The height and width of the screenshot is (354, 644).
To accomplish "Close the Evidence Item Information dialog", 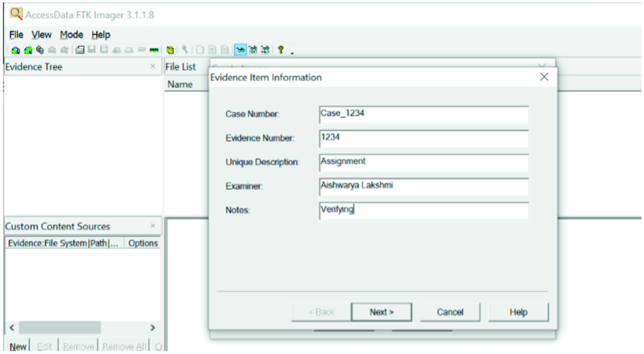I will coord(544,77).
